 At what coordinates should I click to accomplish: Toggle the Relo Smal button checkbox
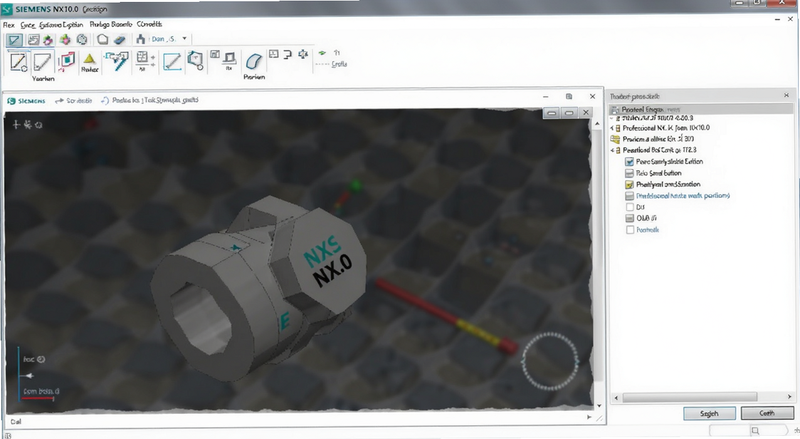(630, 173)
